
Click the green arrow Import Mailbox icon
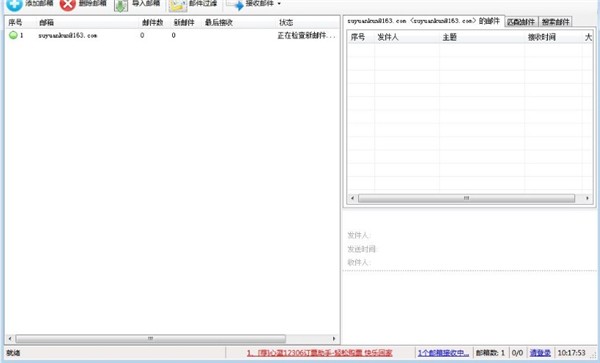121,5
